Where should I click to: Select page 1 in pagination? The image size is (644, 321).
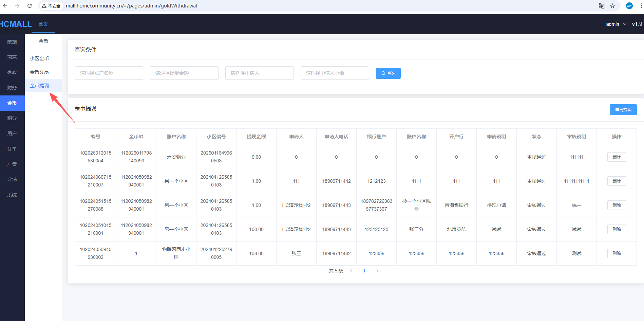pos(364,271)
